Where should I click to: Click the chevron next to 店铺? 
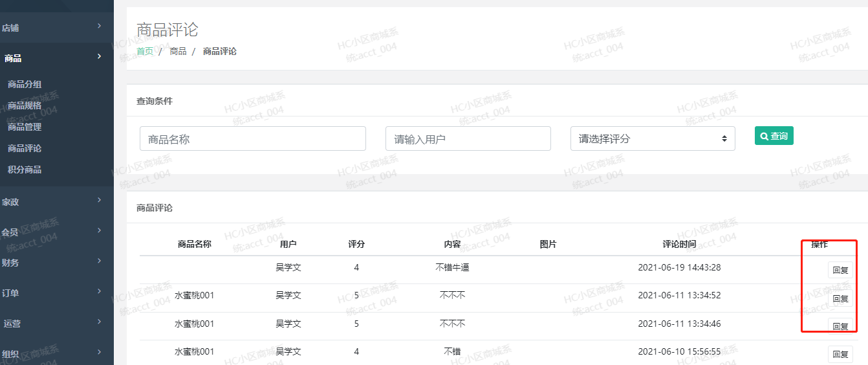99,26
